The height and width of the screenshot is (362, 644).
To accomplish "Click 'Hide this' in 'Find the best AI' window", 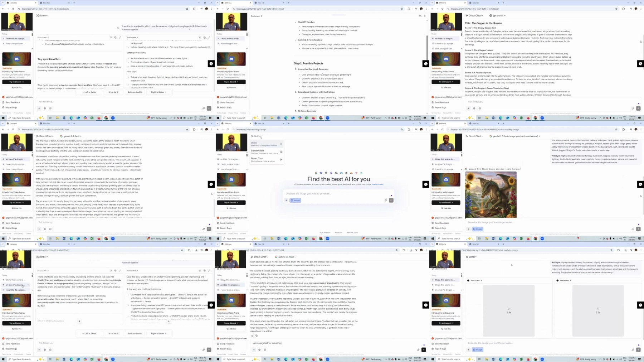I will click(231, 208).
